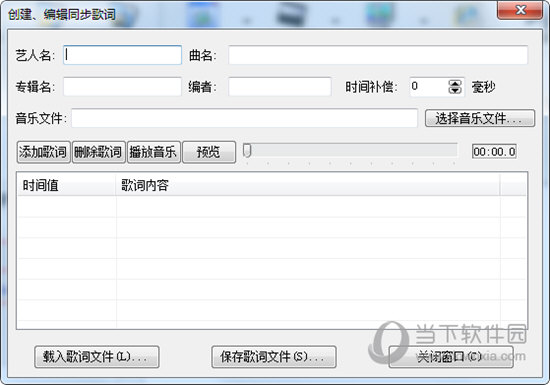The width and height of the screenshot is (550, 385).
Task: Click the 音乐文件 path field
Action: coord(244,118)
